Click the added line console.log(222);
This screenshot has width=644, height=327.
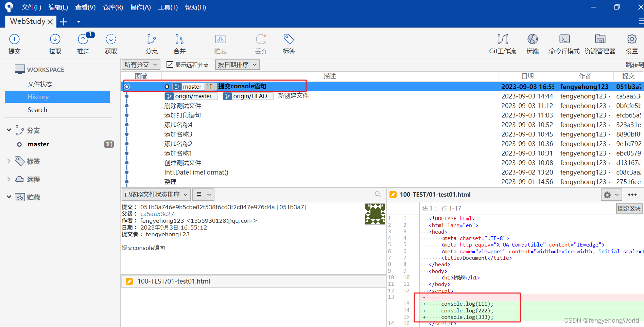467,311
